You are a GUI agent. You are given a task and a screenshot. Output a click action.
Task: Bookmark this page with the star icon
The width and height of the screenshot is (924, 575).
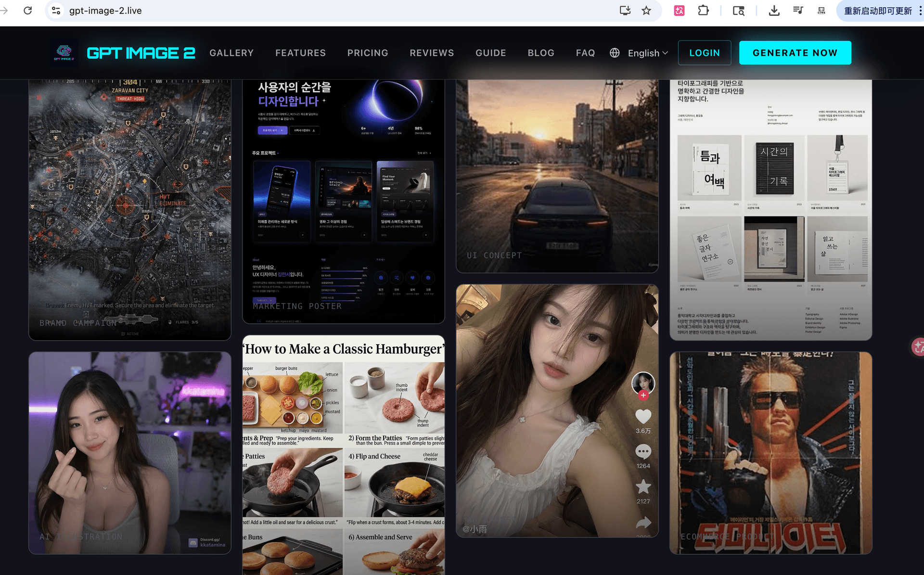click(x=646, y=11)
